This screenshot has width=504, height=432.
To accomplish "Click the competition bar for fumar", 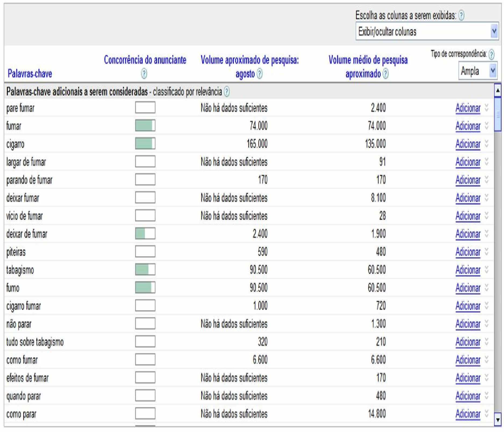I will click(145, 126).
